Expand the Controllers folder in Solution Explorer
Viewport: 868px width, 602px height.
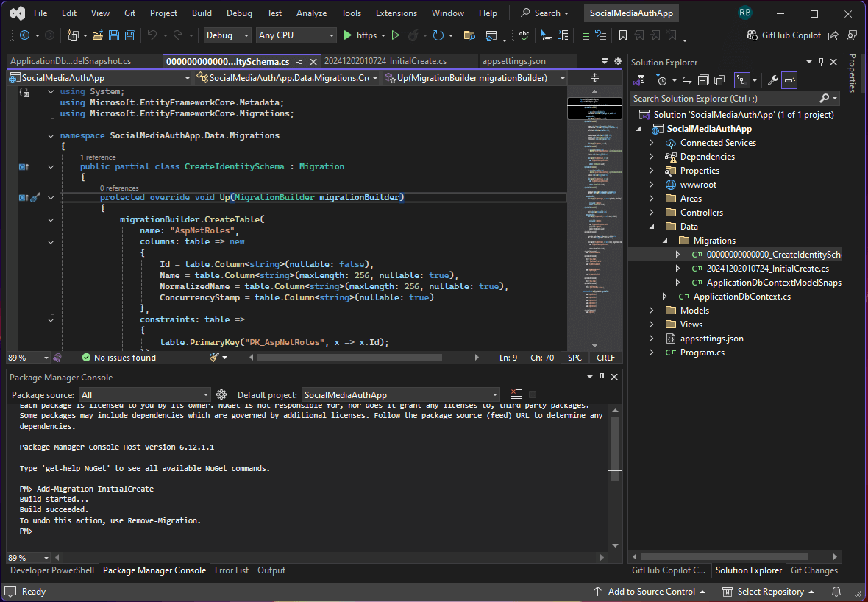[x=651, y=213]
